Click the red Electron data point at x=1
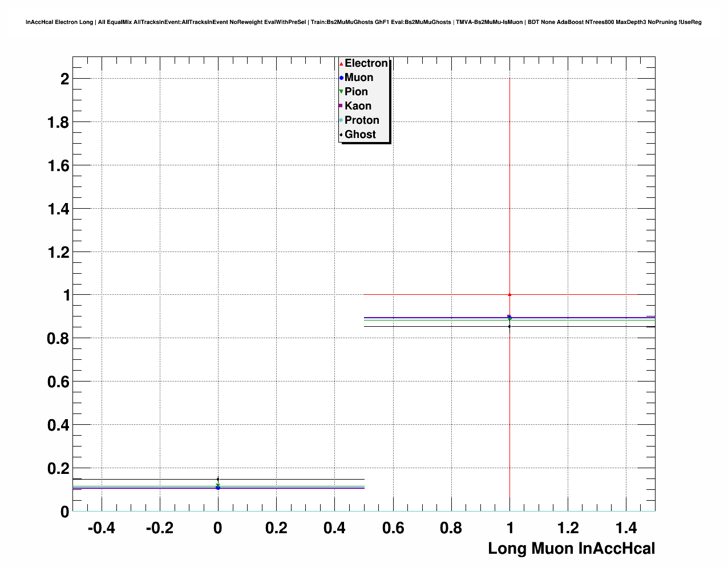Image resolution: width=728 pixels, height=568 pixels. (509, 294)
